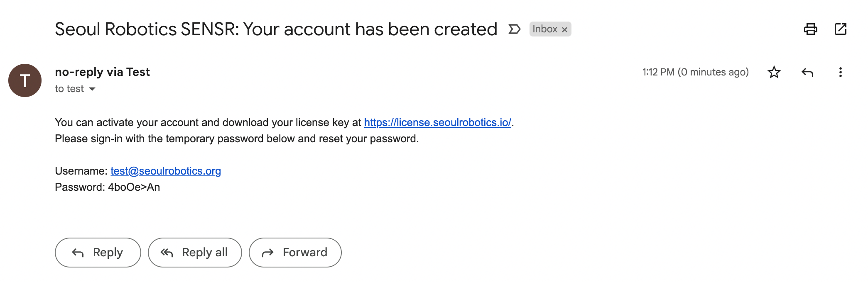
Task: Print this email with the printer icon
Action: coord(810,29)
